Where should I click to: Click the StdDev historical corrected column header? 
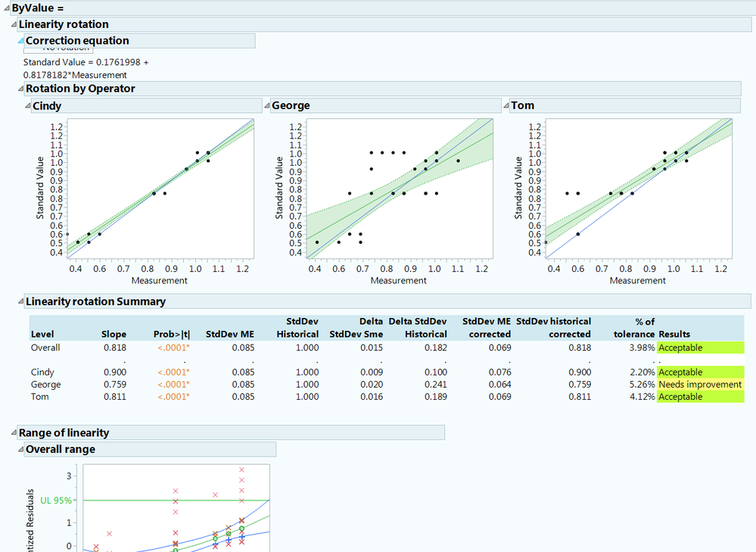(x=553, y=328)
